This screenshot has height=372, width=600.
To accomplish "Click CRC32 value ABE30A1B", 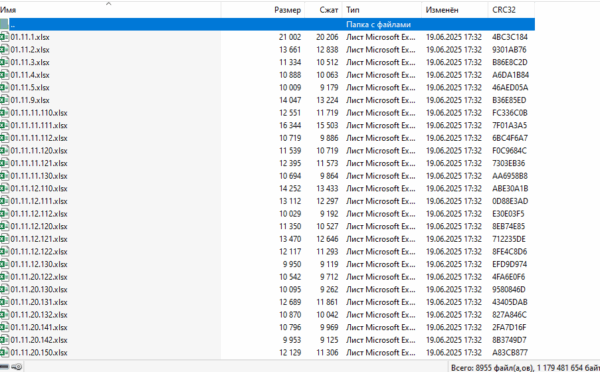I will (510, 189).
